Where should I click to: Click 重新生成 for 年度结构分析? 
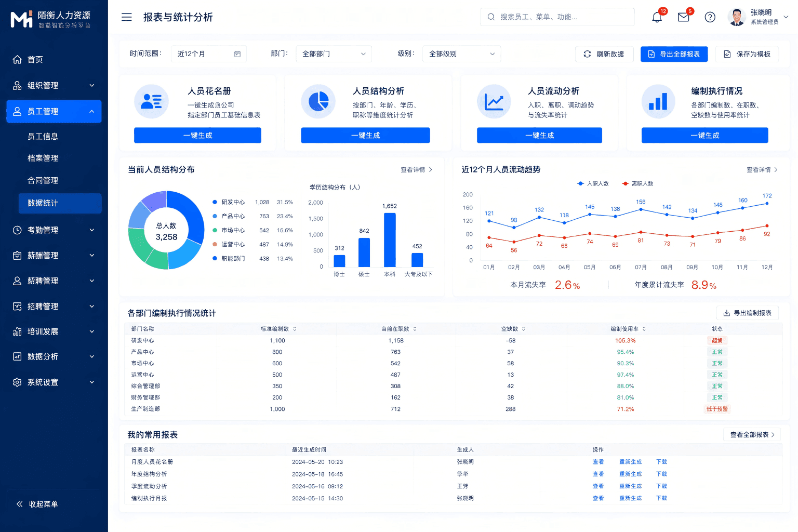point(631,474)
